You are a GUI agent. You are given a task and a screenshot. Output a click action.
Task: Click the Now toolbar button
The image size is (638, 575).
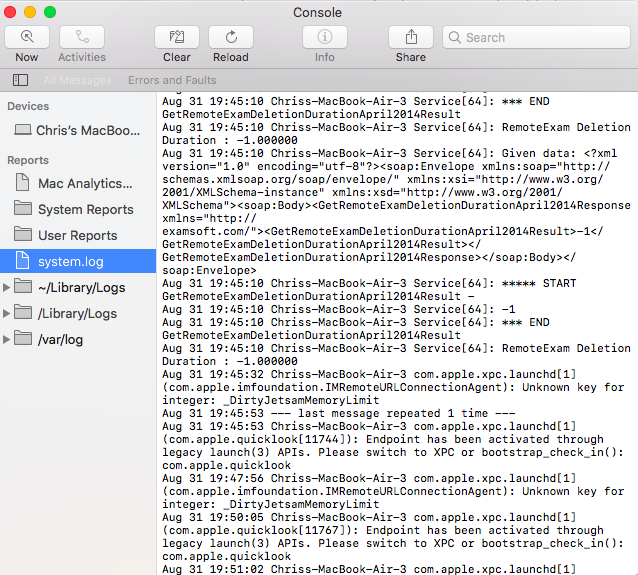tap(27, 37)
